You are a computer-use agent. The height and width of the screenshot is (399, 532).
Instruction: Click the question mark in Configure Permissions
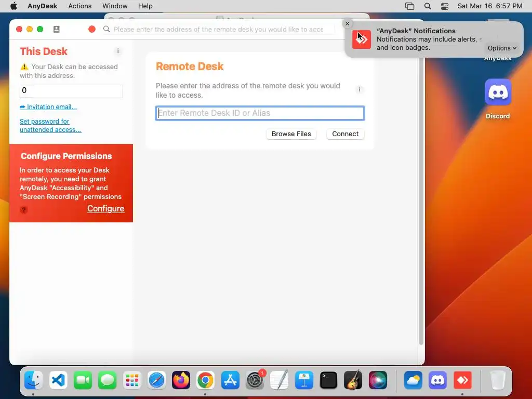click(x=24, y=210)
